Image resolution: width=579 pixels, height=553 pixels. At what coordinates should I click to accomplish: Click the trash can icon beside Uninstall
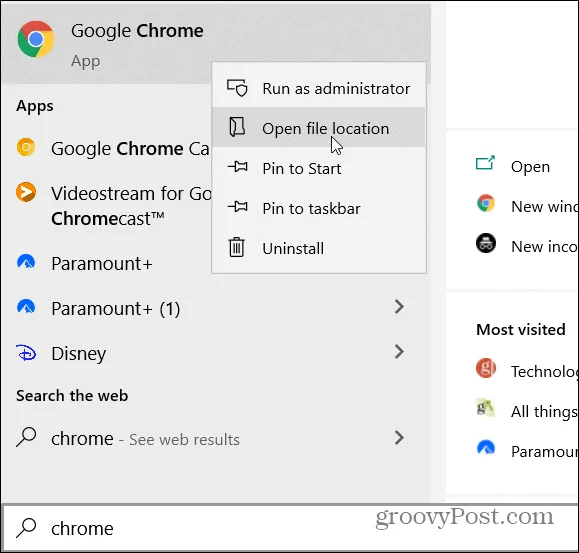point(236,247)
